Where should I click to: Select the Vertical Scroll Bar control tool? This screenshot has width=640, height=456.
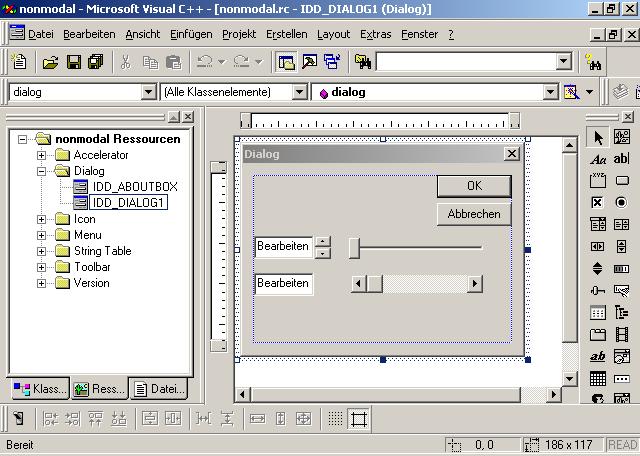(x=622, y=246)
